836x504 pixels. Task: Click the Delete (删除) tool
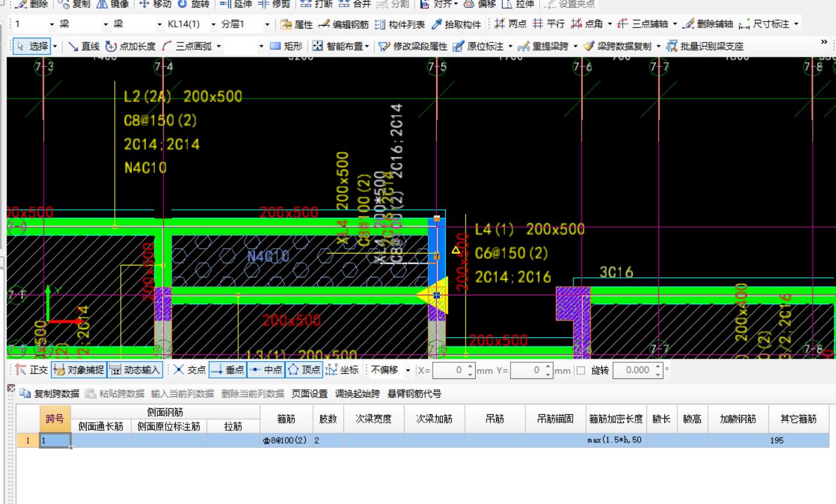[31, 4]
